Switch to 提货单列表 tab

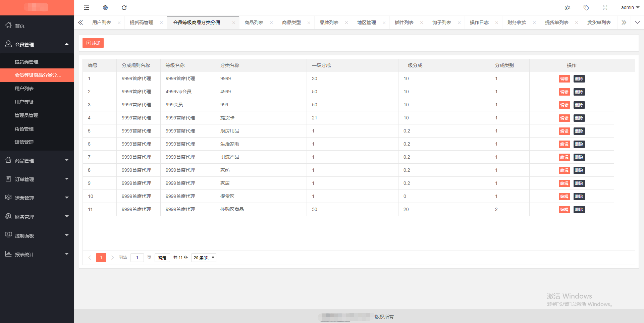coord(557,22)
